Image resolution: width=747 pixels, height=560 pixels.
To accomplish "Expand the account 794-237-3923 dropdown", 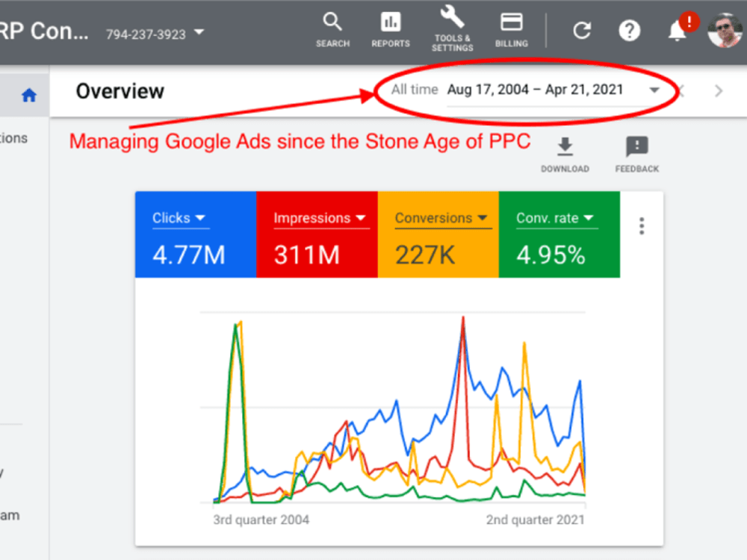I will (x=199, y=32).
